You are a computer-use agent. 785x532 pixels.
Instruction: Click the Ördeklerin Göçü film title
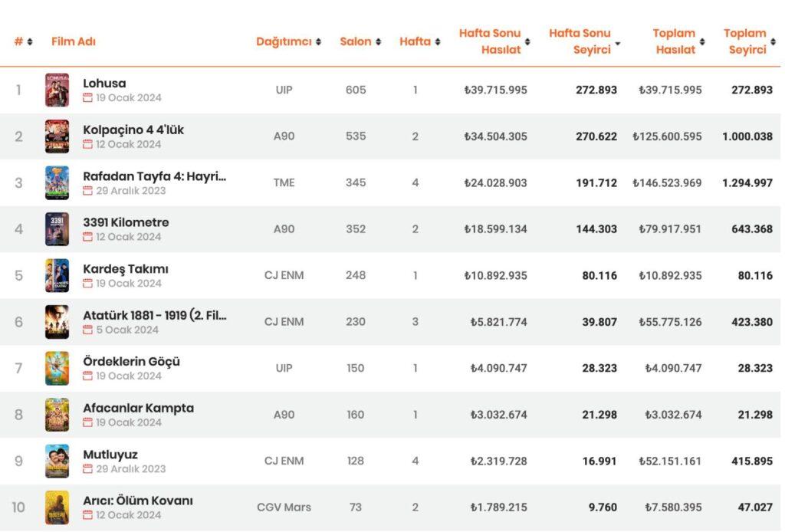[x=131, y=362]
